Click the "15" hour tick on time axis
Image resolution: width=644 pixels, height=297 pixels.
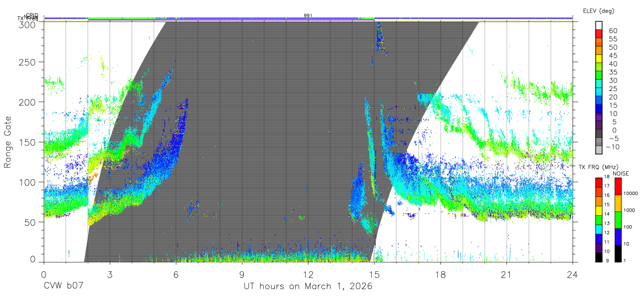(374, 274)
